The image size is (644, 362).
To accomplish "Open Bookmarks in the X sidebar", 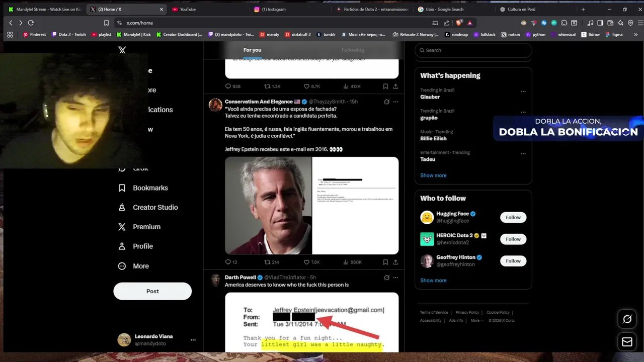I will (143, 188).
